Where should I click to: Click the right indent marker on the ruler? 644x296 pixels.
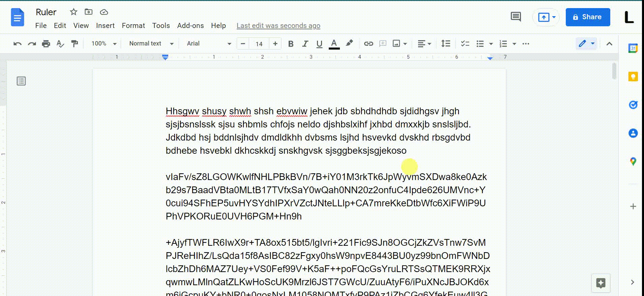[490, 58]
